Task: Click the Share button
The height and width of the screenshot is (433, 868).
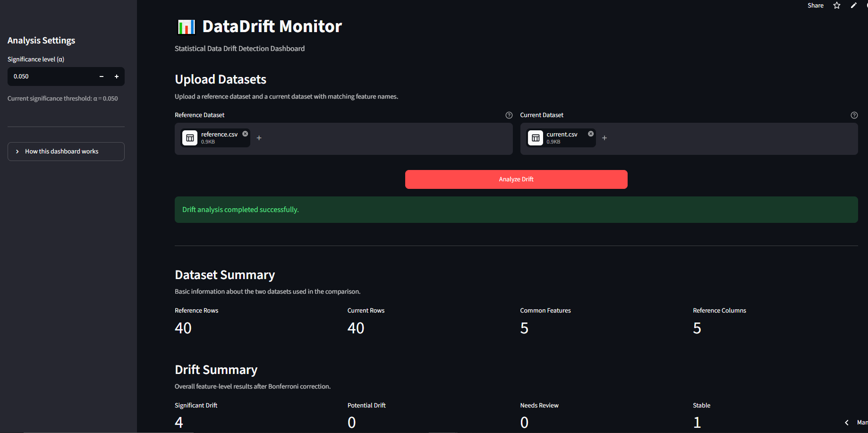Action: (x=816, y=6)
